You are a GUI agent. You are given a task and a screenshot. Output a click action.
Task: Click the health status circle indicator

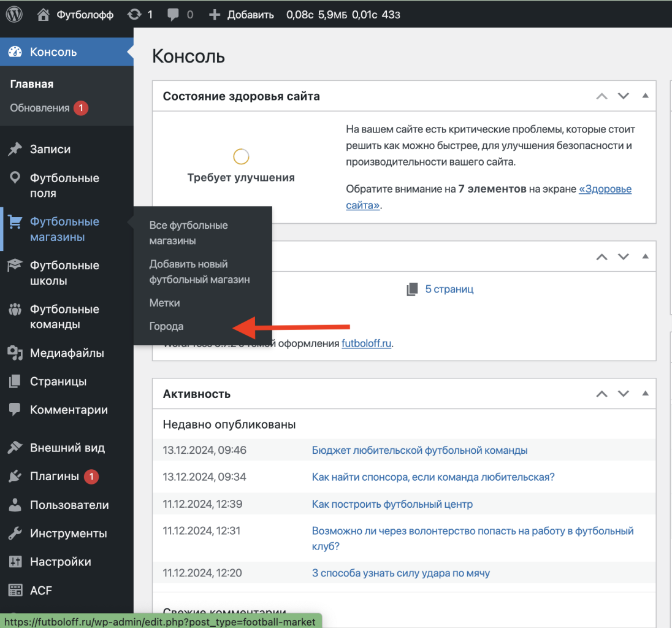pyautogui.click(x=241, y=156)
